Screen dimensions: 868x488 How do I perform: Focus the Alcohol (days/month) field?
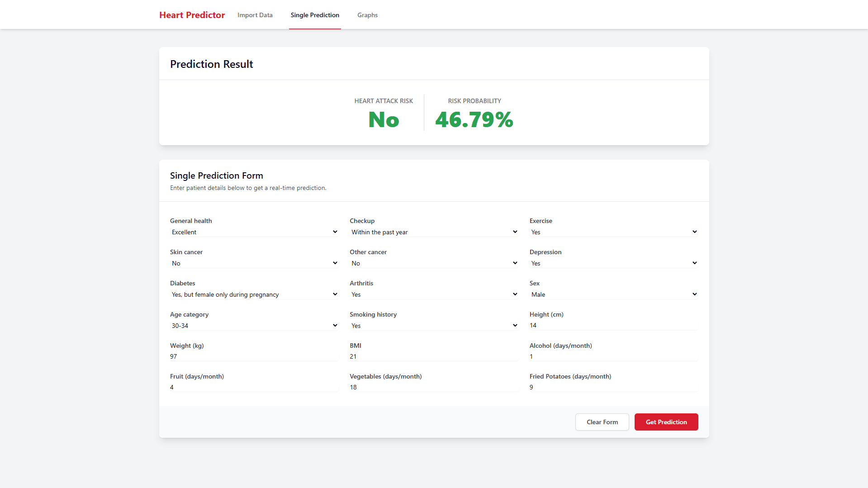point(614,356)
